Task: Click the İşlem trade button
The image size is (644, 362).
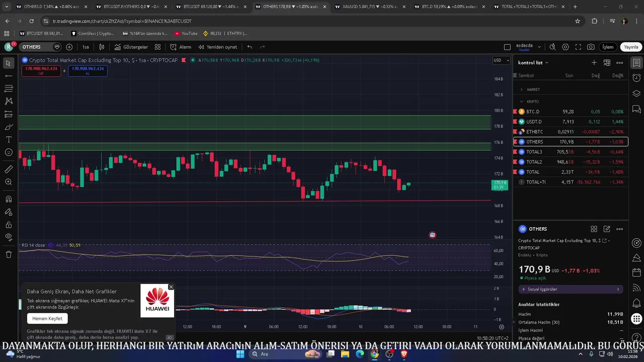Action: point(608,47)
